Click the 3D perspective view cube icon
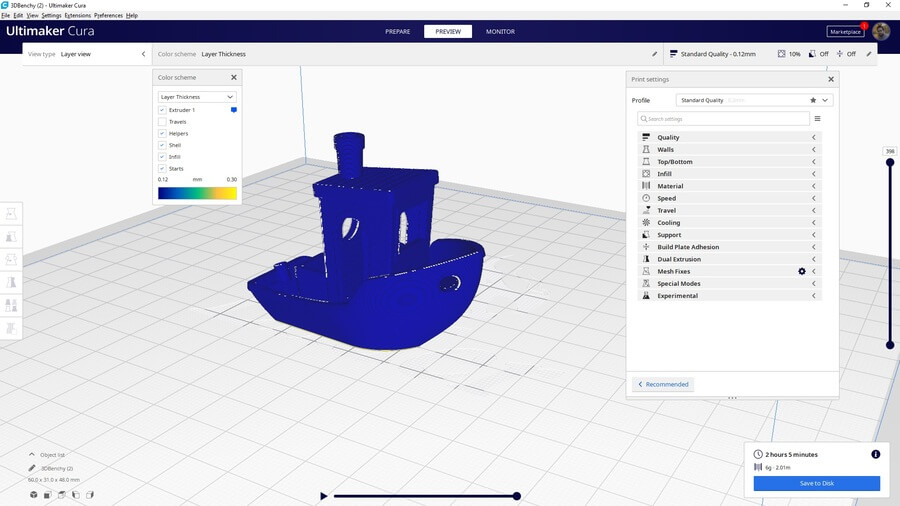This screenshot has width=900, height=506. 33,494
